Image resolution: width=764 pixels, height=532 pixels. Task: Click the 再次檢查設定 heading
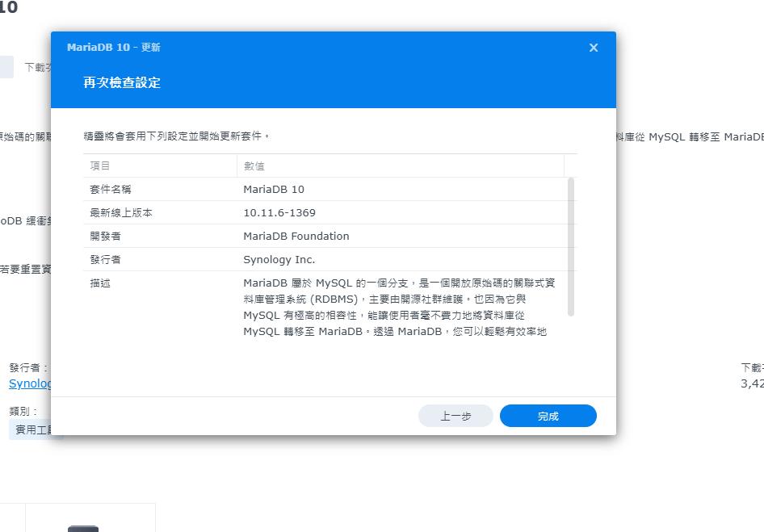[122, 83]
